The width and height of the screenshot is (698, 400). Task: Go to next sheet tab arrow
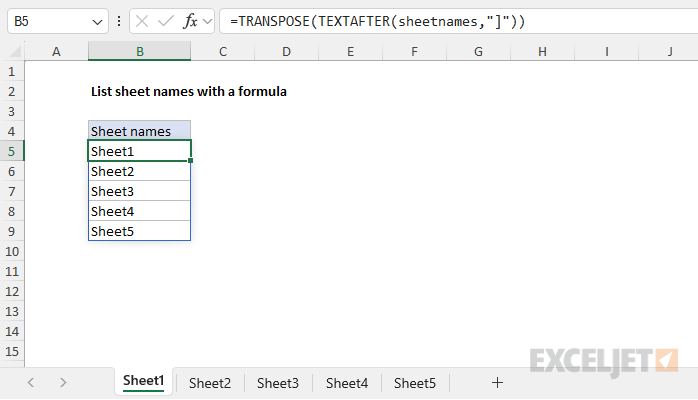pos(63,383)
